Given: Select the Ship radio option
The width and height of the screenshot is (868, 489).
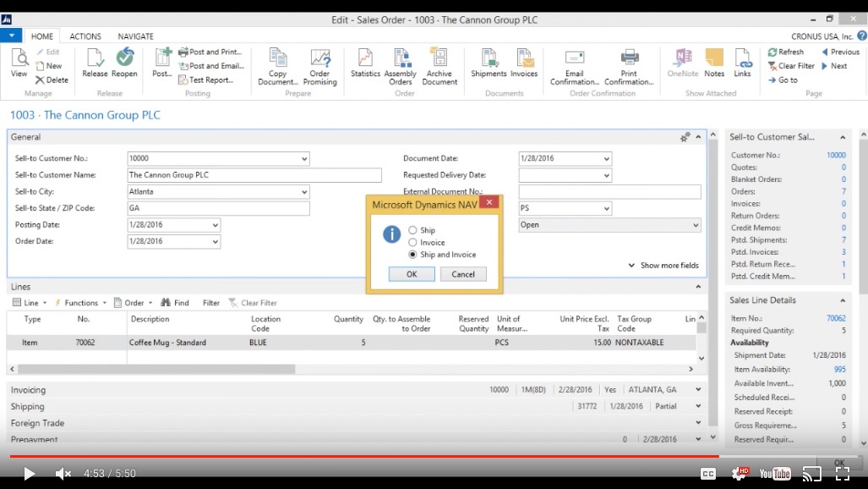Looking at the screenshot, I should click(x=412, y=230).
